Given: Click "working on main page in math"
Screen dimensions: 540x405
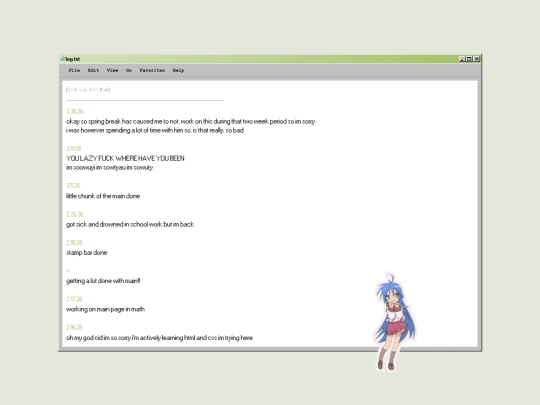Looking at the screenshot, I should [x=105, y=309].
